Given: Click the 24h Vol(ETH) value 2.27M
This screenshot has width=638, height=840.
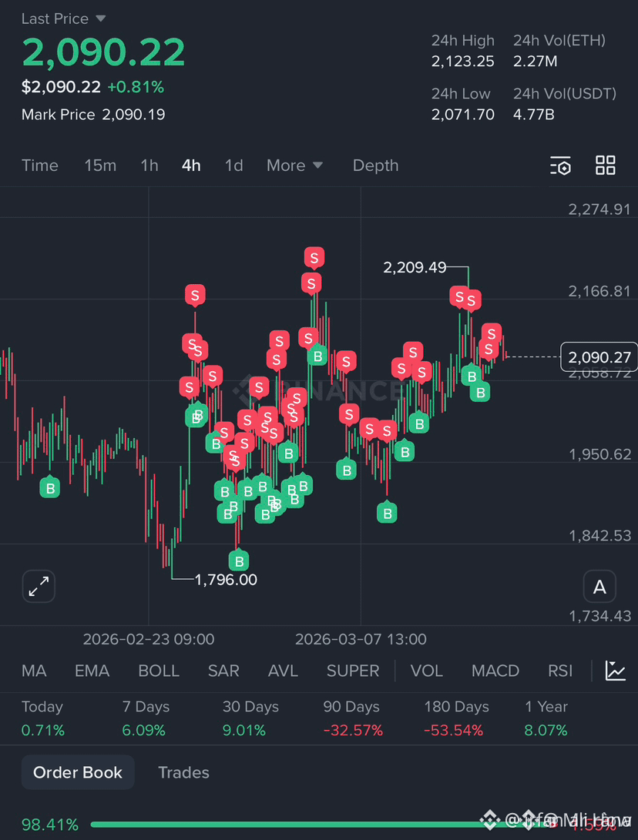Looking at the screenshot, I should pos(535,61).
